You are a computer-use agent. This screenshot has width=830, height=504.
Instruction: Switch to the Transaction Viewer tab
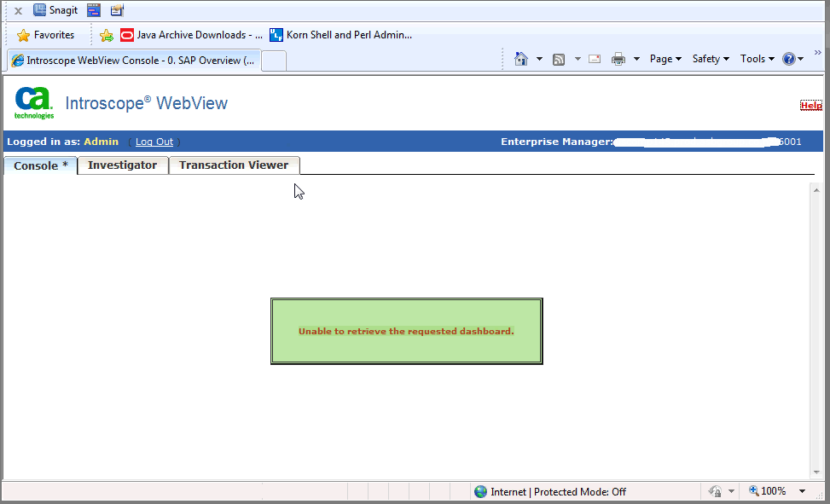coord(234,165)
